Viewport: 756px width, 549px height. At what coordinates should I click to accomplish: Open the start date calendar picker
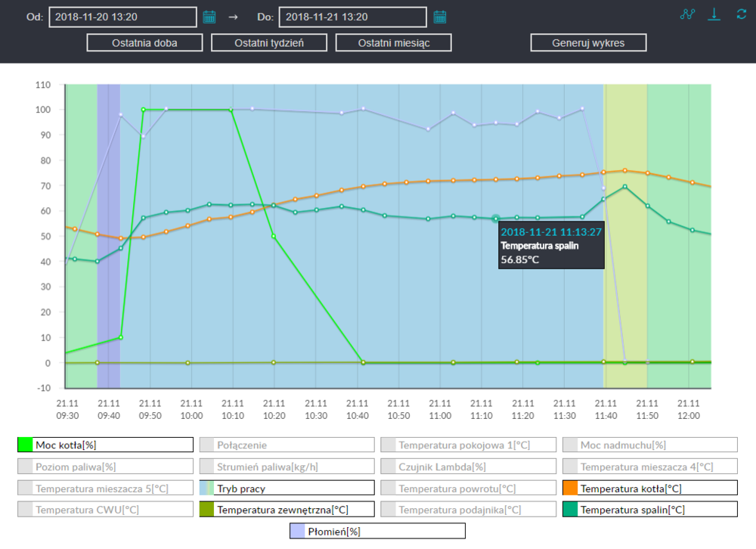[209, 17]
